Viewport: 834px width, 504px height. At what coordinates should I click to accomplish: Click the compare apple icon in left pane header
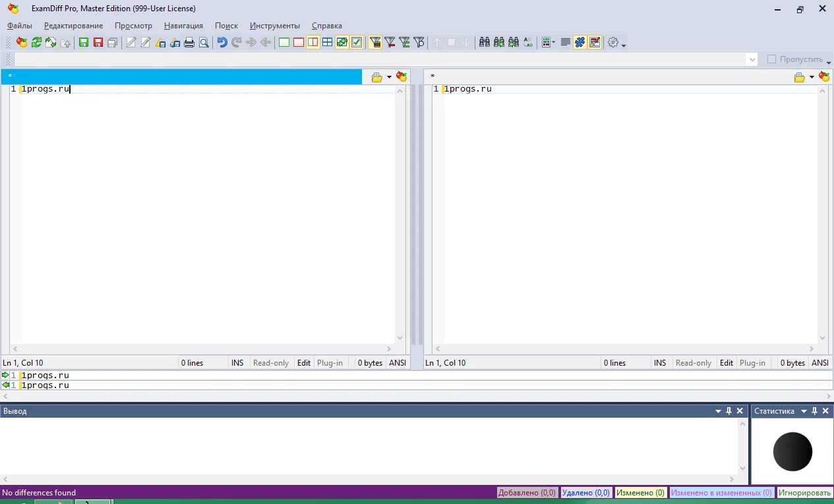(x=402, y=77)
